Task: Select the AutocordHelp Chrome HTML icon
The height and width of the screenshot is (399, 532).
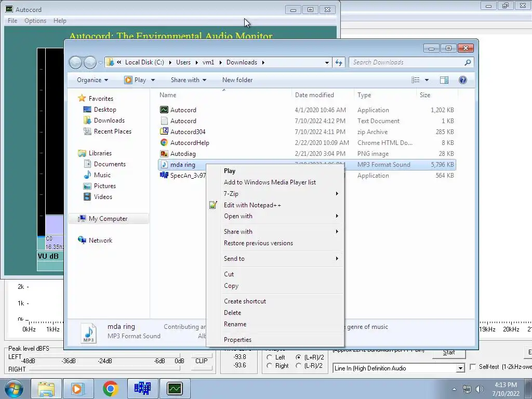Action: (x=164, y=142)
